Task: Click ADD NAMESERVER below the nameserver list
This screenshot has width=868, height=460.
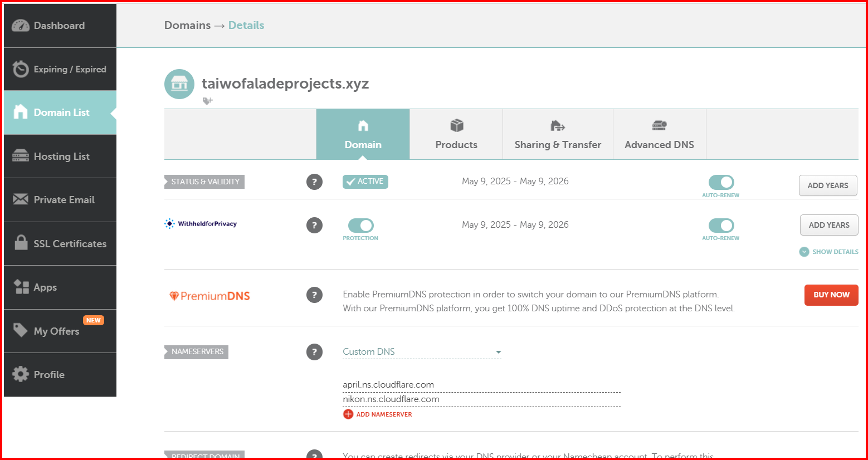Action: click(x=377, y=414)
